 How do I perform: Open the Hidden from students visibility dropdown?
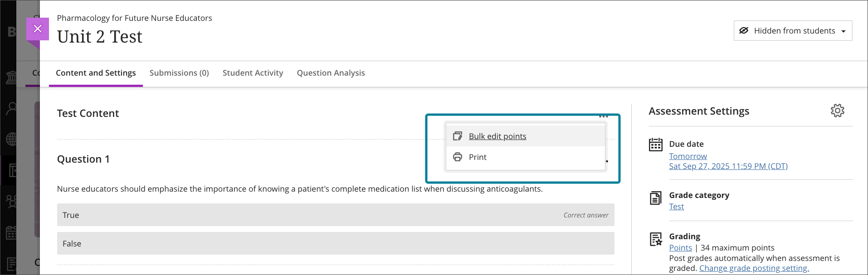[793, 31]
